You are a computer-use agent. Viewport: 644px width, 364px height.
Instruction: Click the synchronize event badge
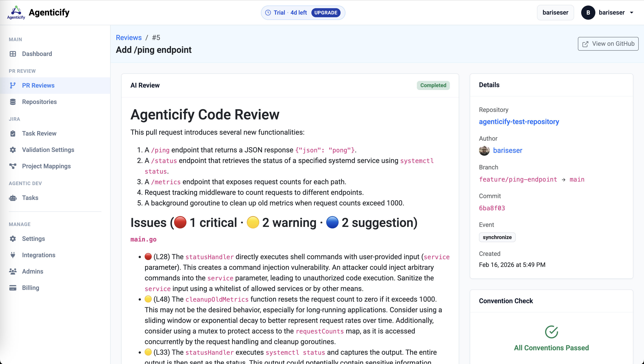click(497, 237)
